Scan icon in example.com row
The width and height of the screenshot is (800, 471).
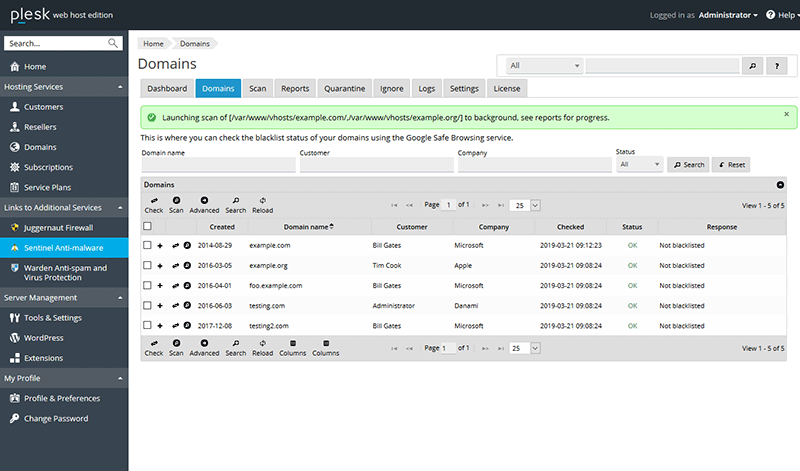(187, 245)
